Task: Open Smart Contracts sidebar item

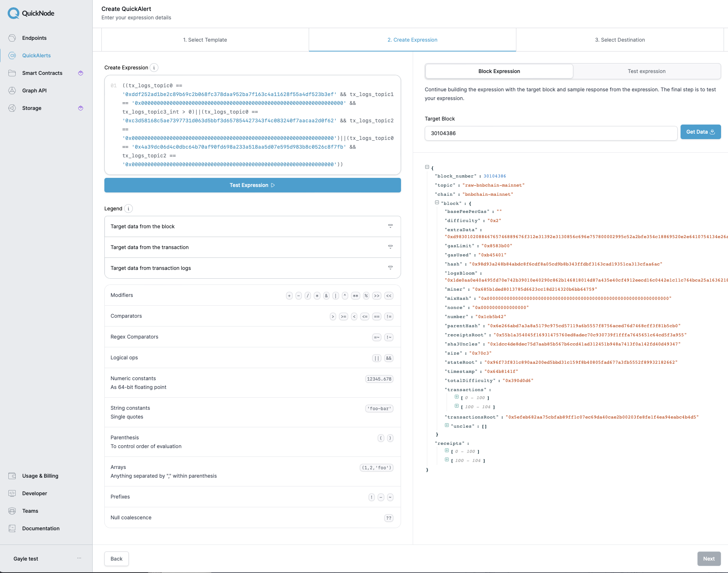Action: pos(42,73)
